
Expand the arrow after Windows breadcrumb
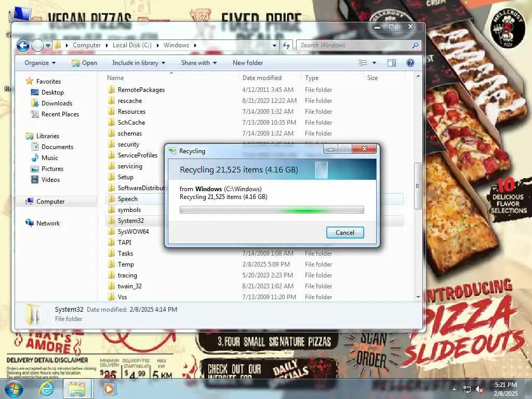195,45
